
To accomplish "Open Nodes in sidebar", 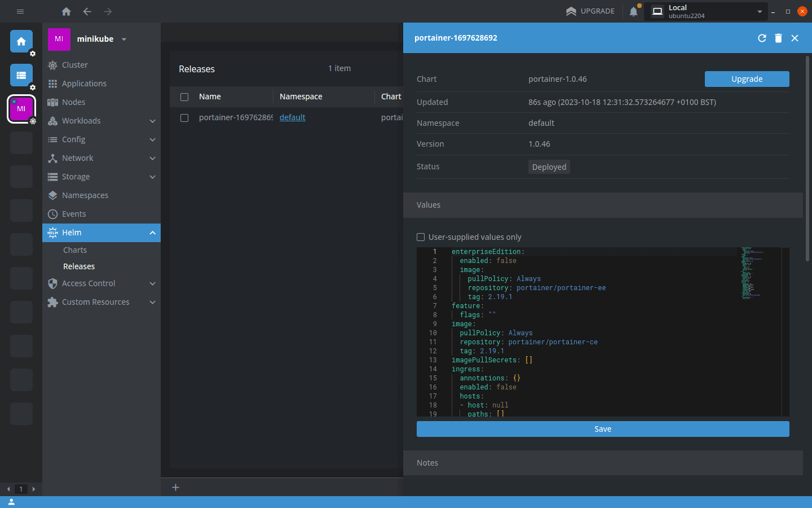I will (x=101, y=102).
